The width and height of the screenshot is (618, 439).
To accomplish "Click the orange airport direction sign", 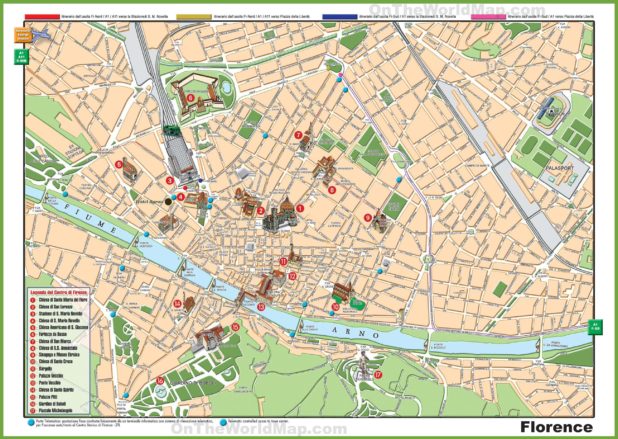I will click(22, 35).
